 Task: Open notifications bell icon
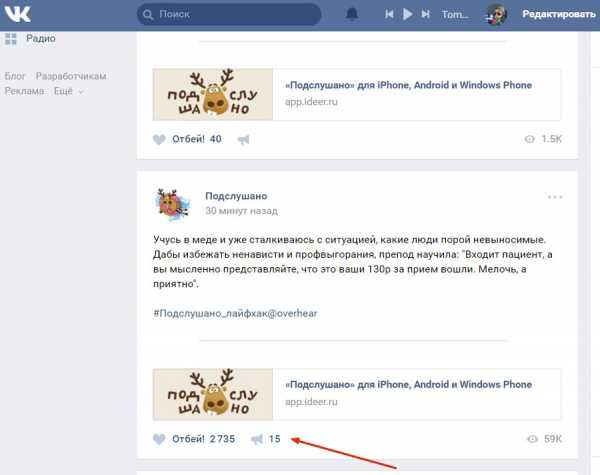point(352,14)
